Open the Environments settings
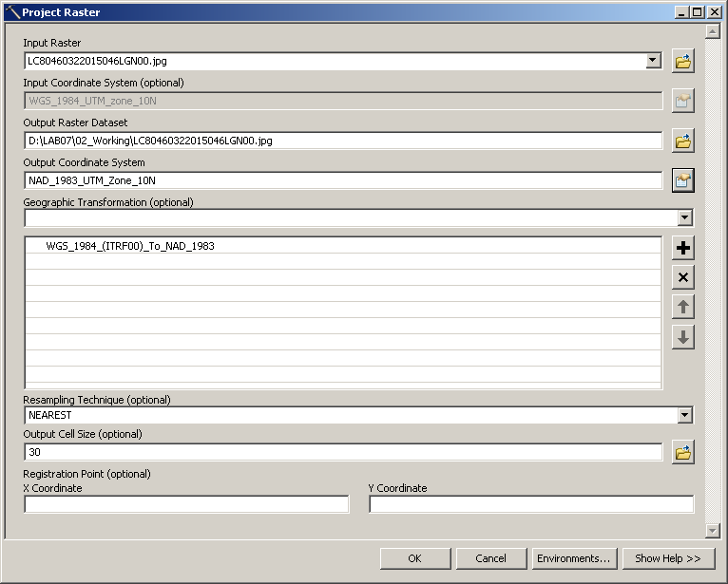Screen dimensions: 728x584 [x=573, y=558]
